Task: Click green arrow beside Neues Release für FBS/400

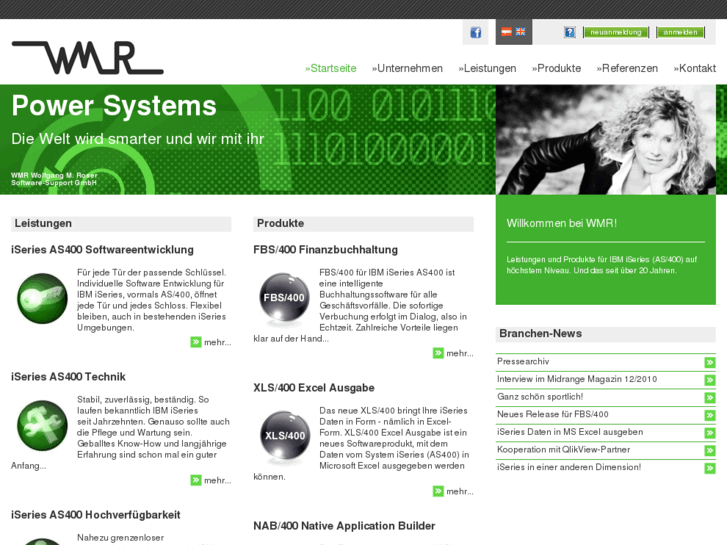Action: (710, 415)
